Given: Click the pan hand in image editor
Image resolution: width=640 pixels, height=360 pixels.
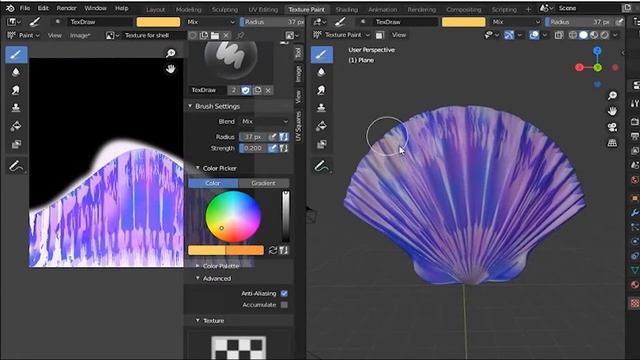Looking at the screenshot, I should (171, 69).
